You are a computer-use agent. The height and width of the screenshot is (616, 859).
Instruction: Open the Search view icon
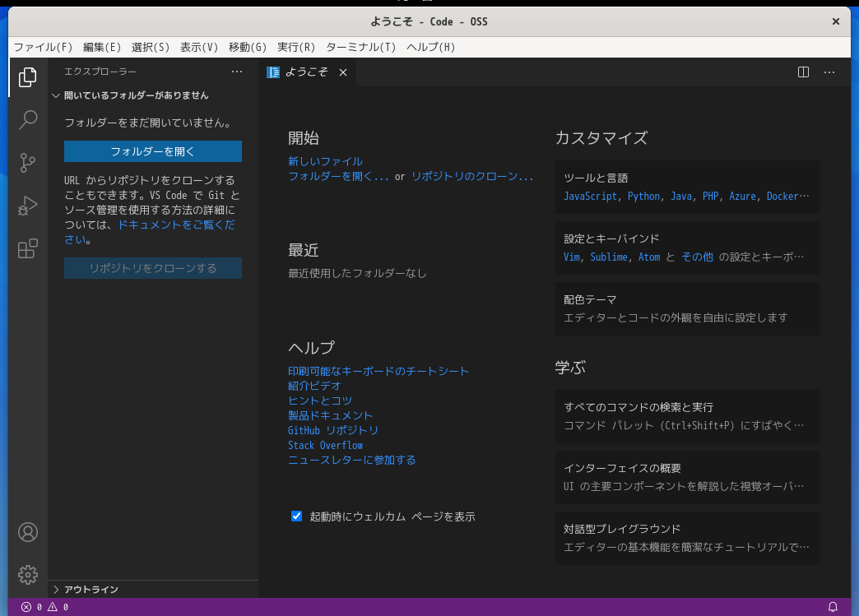(x=27, y=119)
